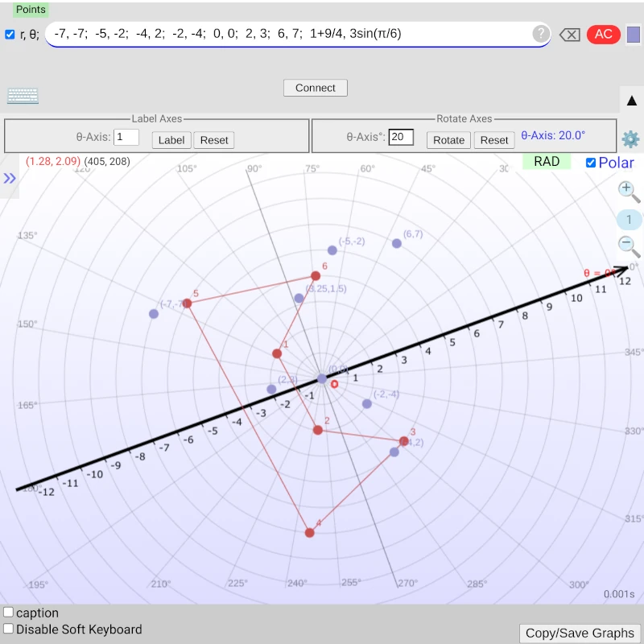Clear all with the red AC button

pyautogui.click(x=603, y=34)
